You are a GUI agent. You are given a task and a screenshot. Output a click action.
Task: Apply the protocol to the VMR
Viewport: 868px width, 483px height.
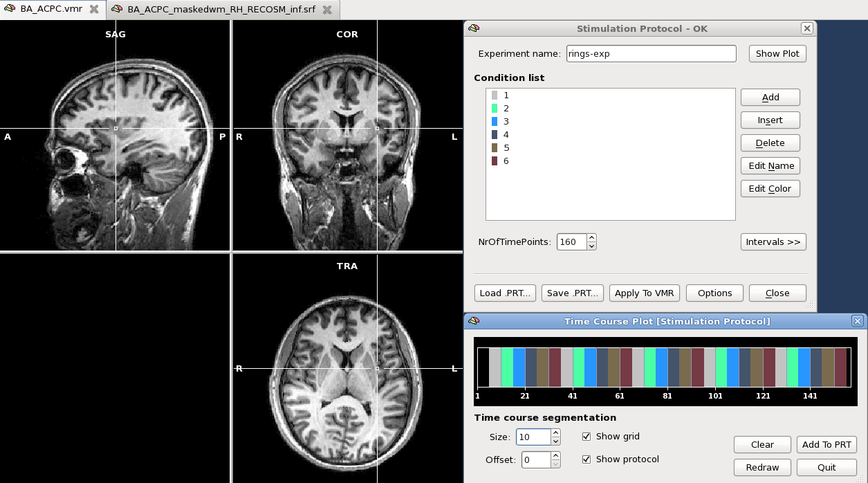click(644, 293)
